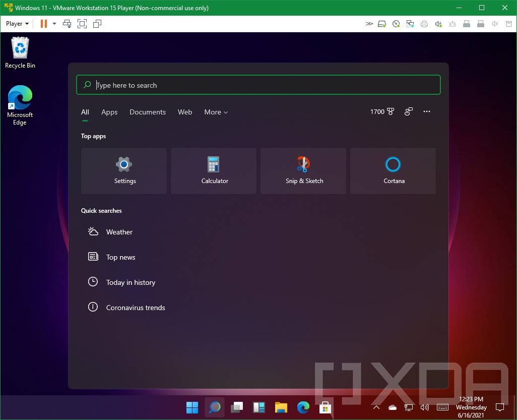This screenshot has width=517, height=420.
Task: Click the volume speaker tray icon
Action: (425, 408)
